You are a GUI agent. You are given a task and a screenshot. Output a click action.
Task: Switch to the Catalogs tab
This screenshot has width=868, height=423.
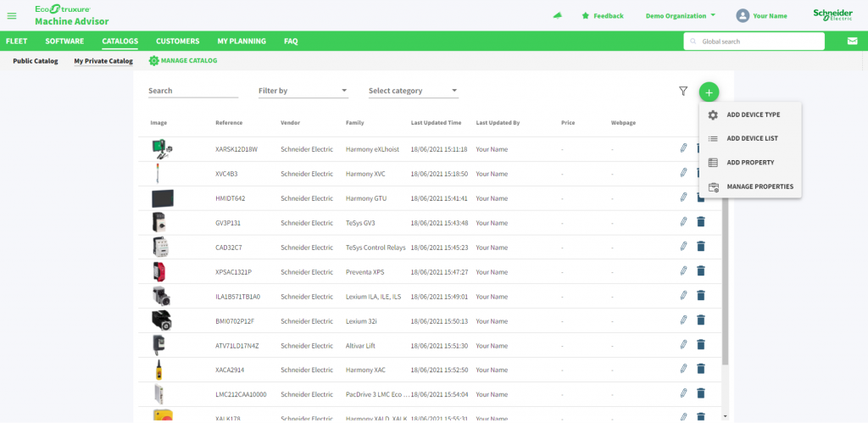pos(120,41)
